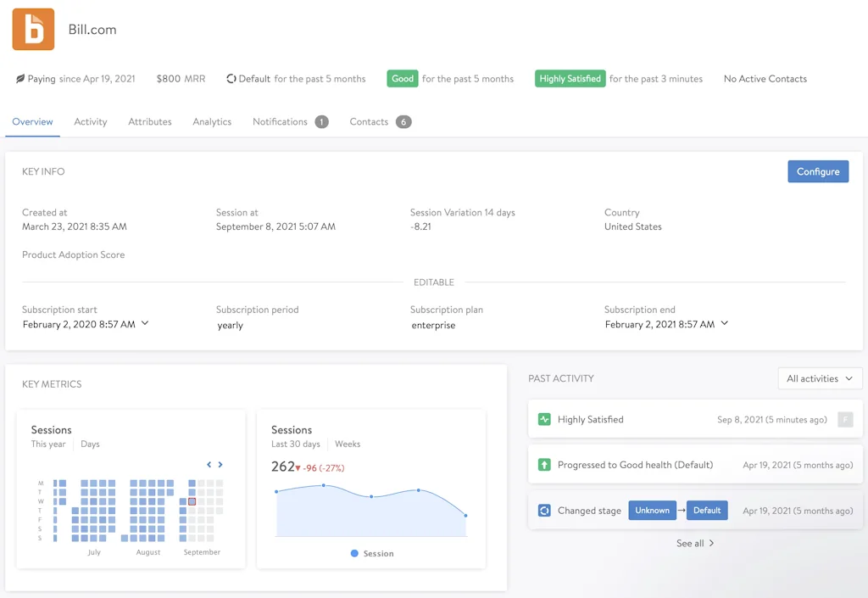The image size is (868, 598).
Task: Select the highlighted September heatmap cell
Action: pos(192,502)
